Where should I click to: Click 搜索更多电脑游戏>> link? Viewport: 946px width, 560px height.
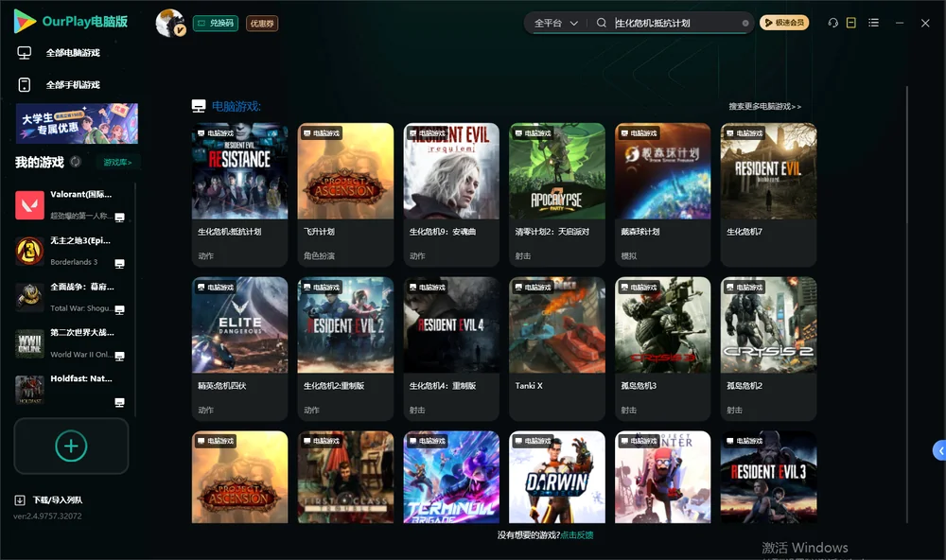(764, 106)
